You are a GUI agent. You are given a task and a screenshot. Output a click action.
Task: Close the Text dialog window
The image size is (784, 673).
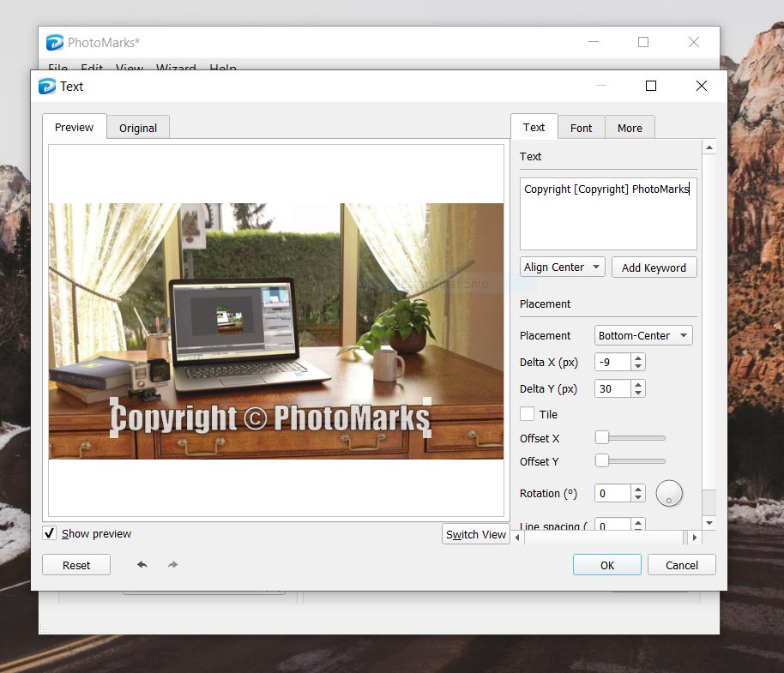click(x=702, y=86)
